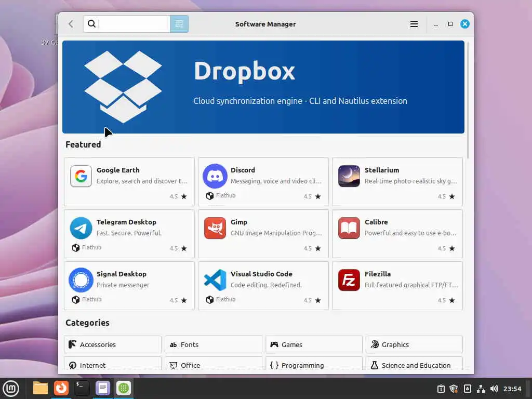The image size is (532, 399).
Task: Open the Filezilla app icon
Action: pos(349,280)
